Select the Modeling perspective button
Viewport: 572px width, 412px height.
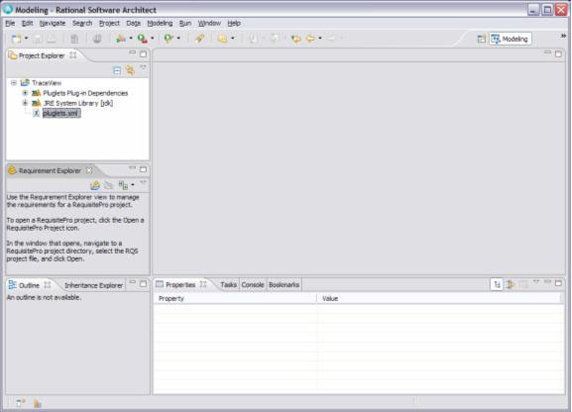[510, 39]
